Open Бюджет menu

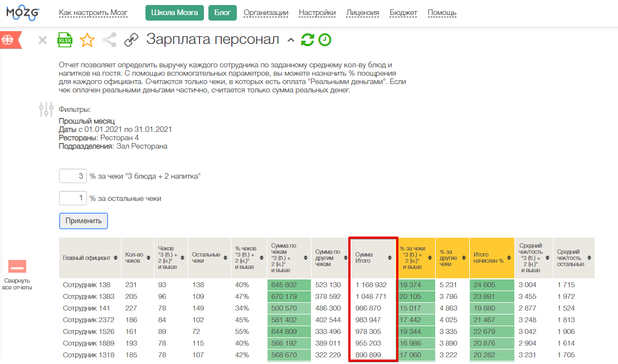point(403,13)
